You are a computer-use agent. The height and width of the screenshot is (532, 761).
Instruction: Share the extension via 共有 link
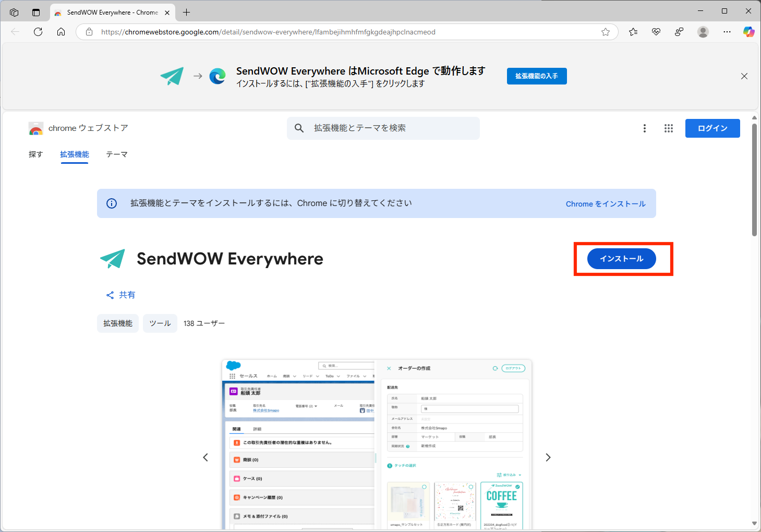click(121, 295)
